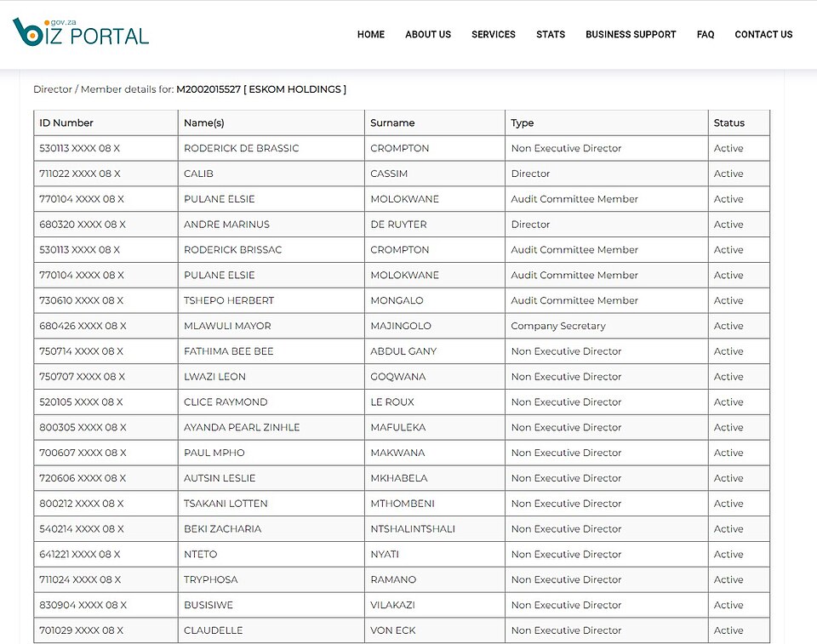Select the VON ECK surname cell

392,630
